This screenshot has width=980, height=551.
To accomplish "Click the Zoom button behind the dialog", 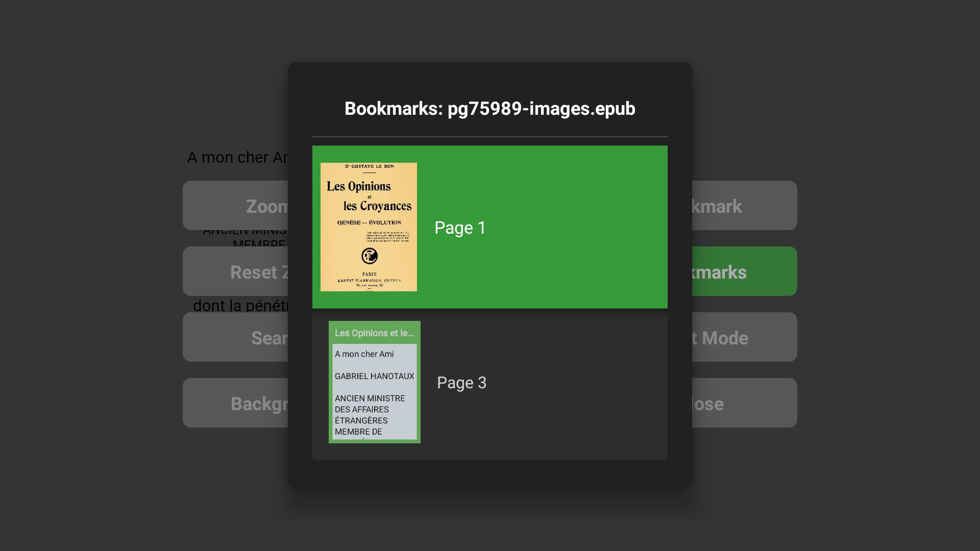I will (236, 206).
